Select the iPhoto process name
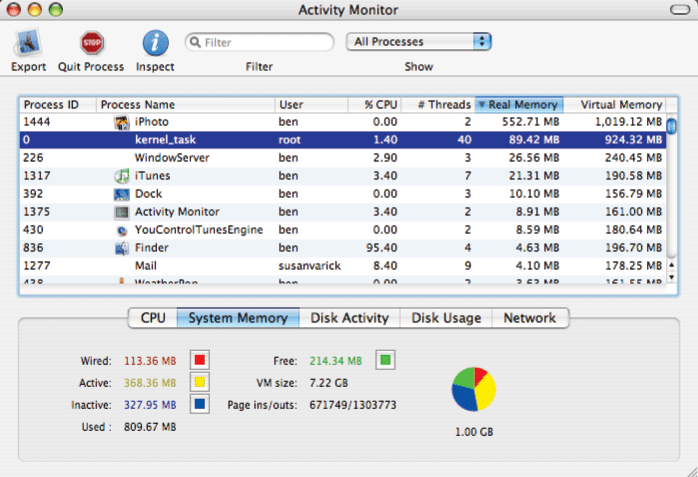The image size is (698, 477). pyautogui.click(x=152, y=122)
